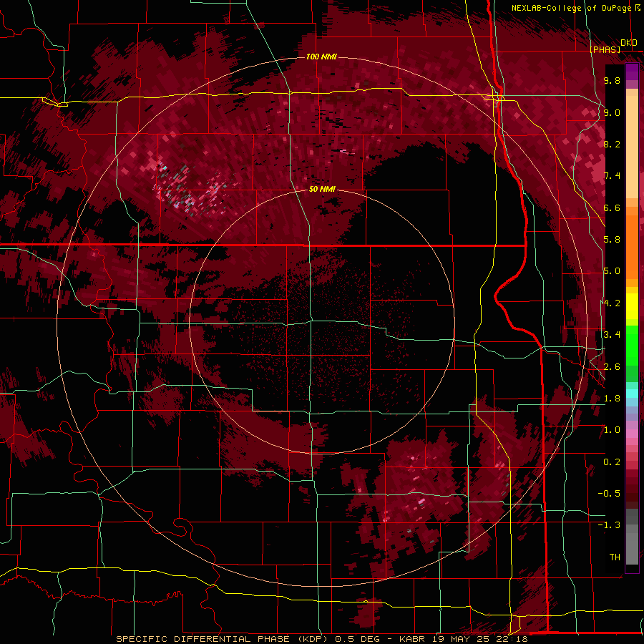Click the 4.2 scale value

(x=612, y=303)
